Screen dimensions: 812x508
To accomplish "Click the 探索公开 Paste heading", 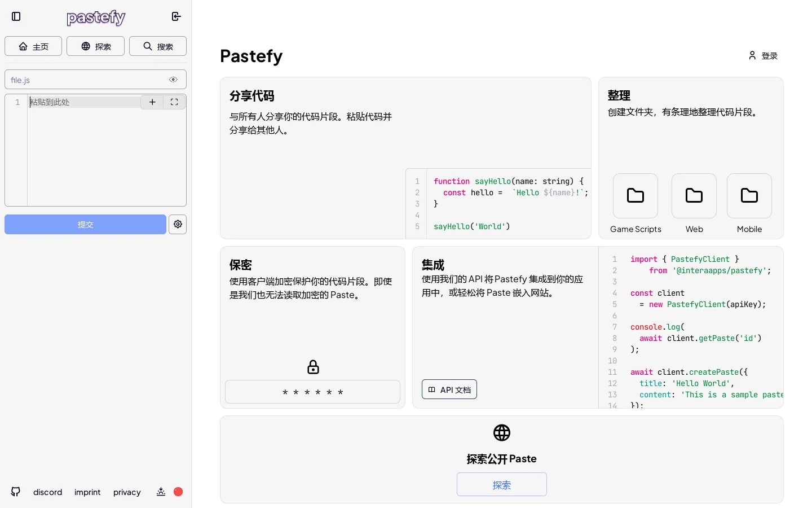I will (x=502, y=459).
